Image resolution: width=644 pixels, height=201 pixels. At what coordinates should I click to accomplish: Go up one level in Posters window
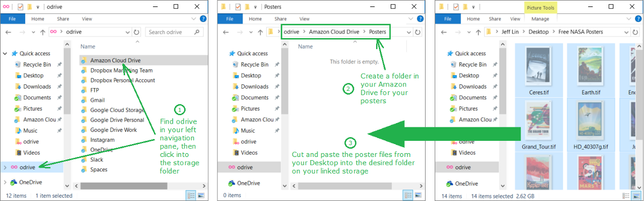260,32
